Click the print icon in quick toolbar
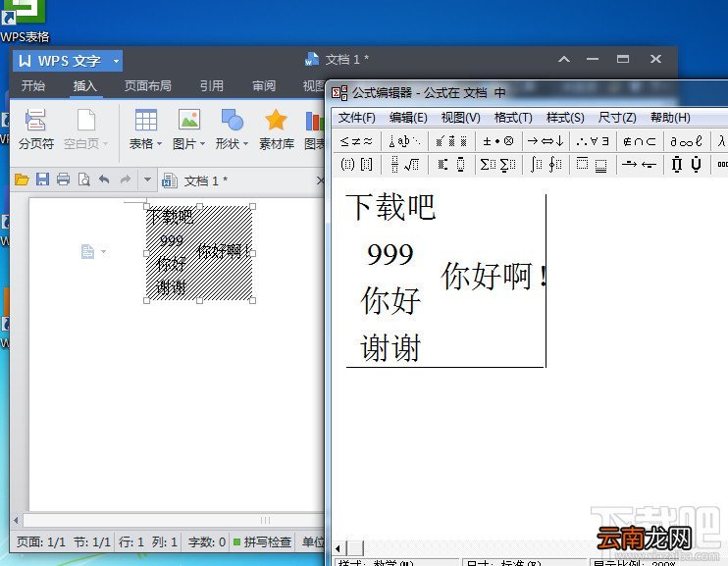This screenshot has height=566, width=728. (x=63, y=180)
